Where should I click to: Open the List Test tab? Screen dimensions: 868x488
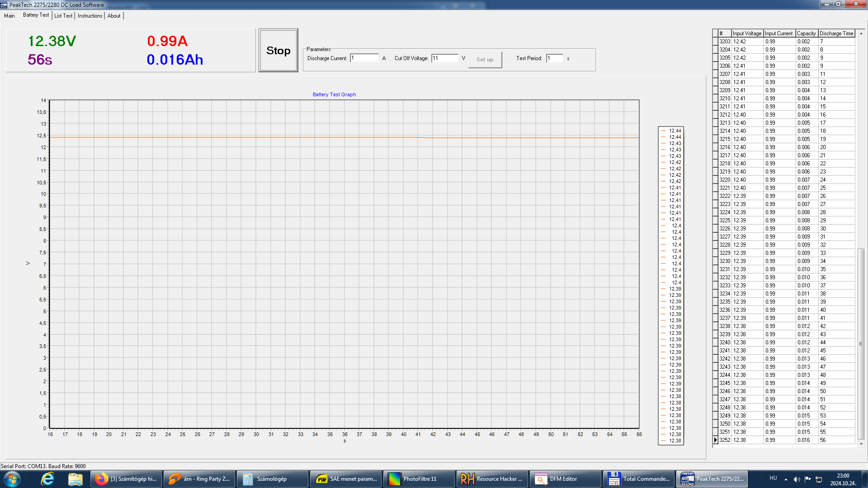coord(63,16)
